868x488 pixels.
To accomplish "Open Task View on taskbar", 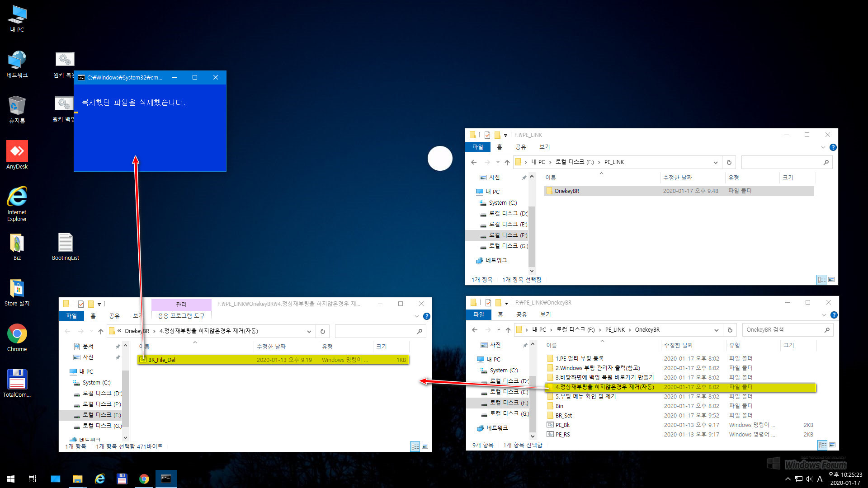I will point(33,479).
